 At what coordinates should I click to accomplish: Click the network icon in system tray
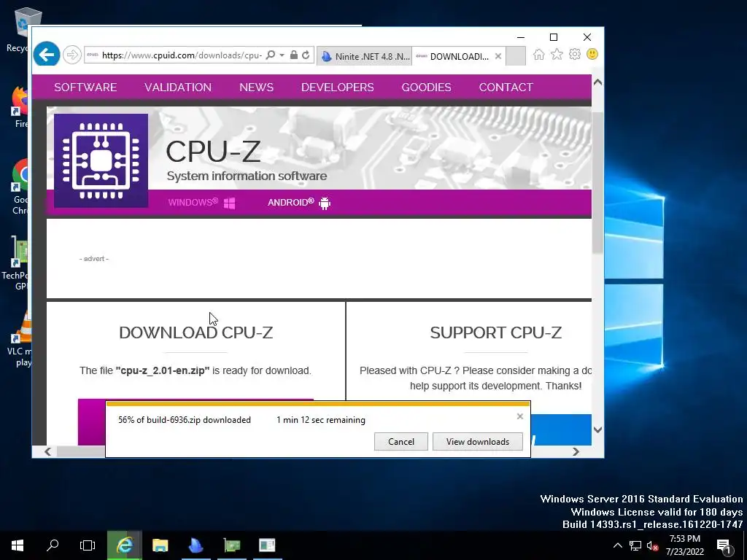[x=635, y=545]
